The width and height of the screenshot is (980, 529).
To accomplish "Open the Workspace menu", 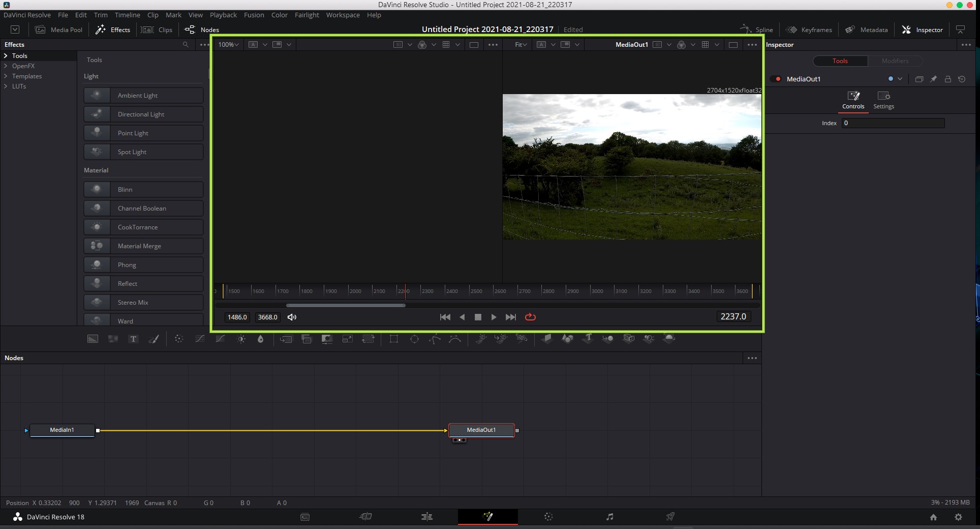I will click(x=343, y=15).
